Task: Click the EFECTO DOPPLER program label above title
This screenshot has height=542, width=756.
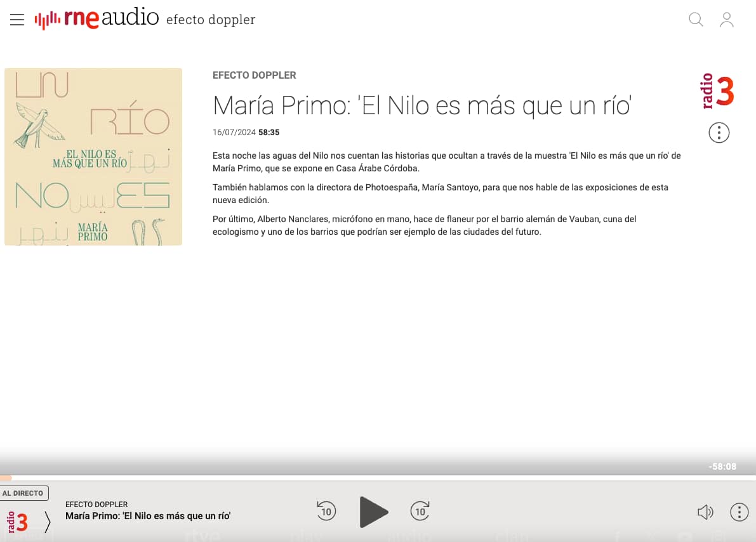Action: point(254,75)
